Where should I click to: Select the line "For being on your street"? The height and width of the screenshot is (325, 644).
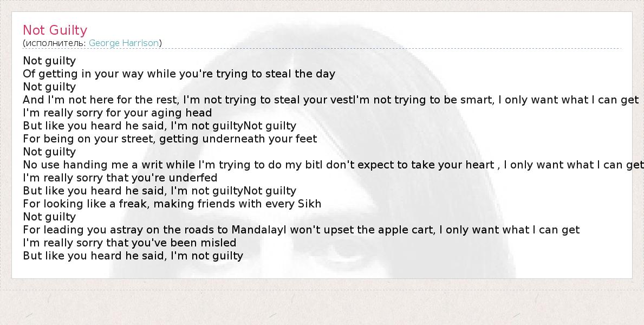point(170,139)
